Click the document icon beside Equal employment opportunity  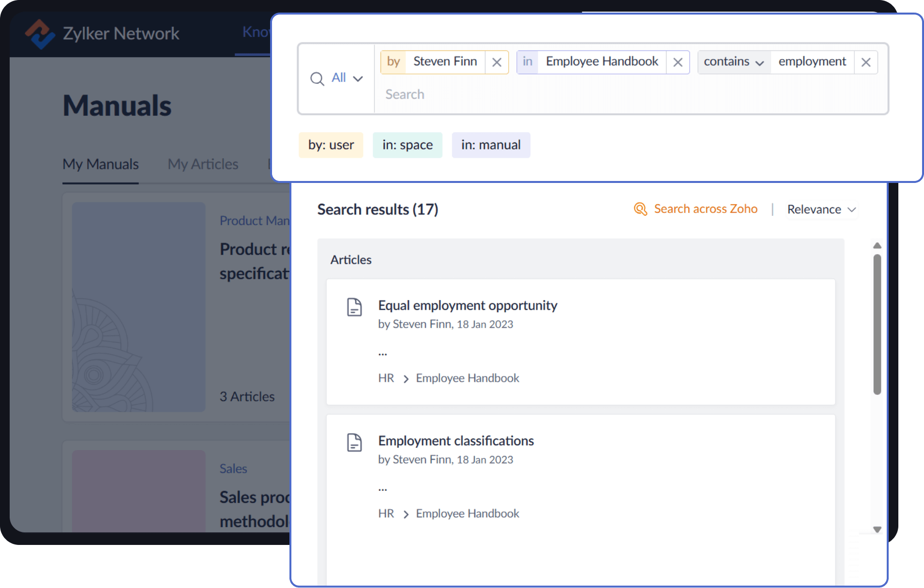click(x=354, y=306)
